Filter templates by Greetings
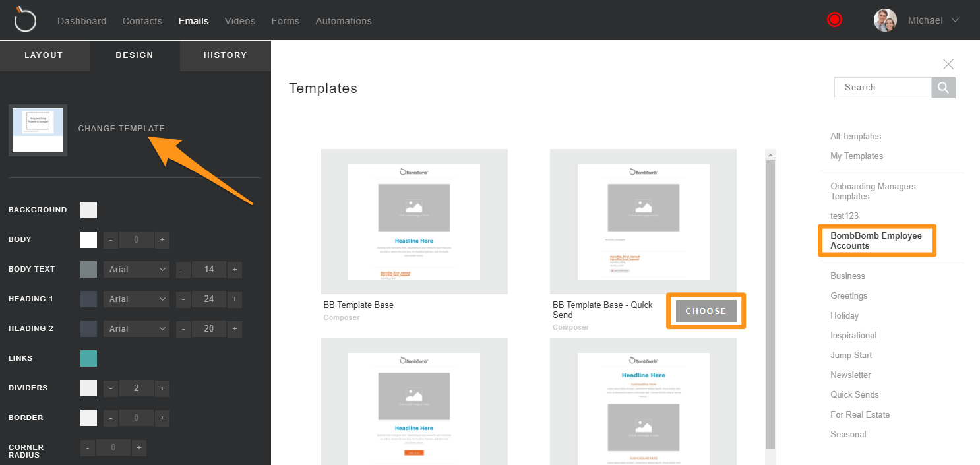The width and height of the screenshot is (980, 465). tap(849, 296)
